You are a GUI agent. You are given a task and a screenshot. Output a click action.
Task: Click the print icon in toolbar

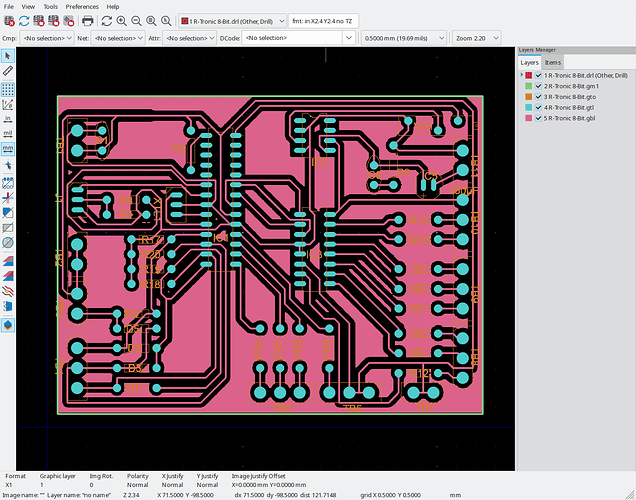[88, 20]
